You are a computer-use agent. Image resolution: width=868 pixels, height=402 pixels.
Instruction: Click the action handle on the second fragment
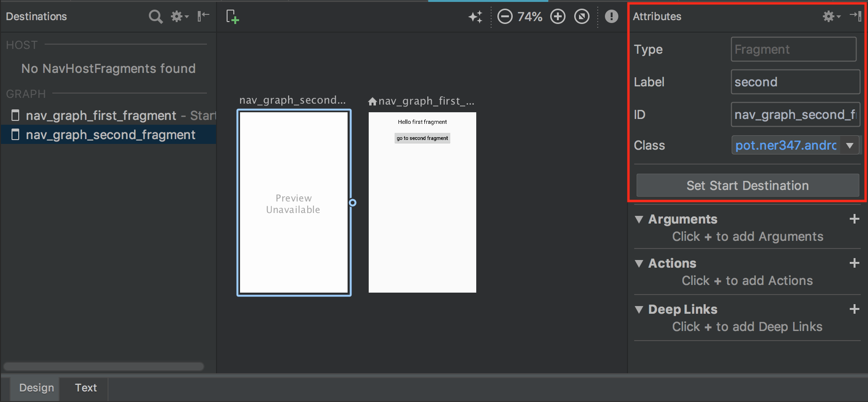(x=352, y=202)
